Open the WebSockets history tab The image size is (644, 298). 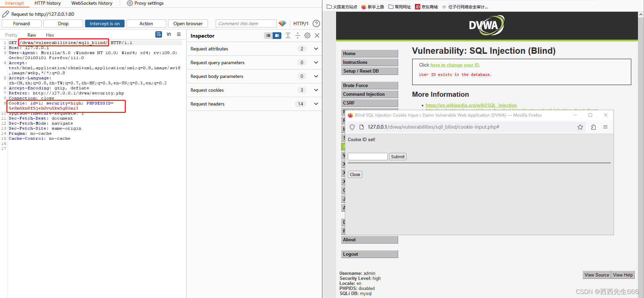(x=92, y=3)
